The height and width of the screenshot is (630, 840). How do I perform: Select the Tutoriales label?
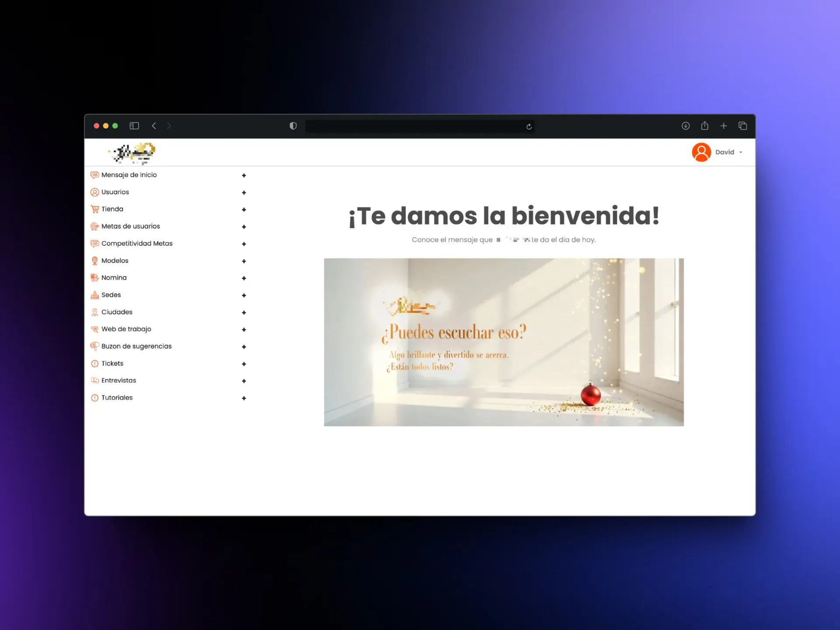tap(117, 398)
